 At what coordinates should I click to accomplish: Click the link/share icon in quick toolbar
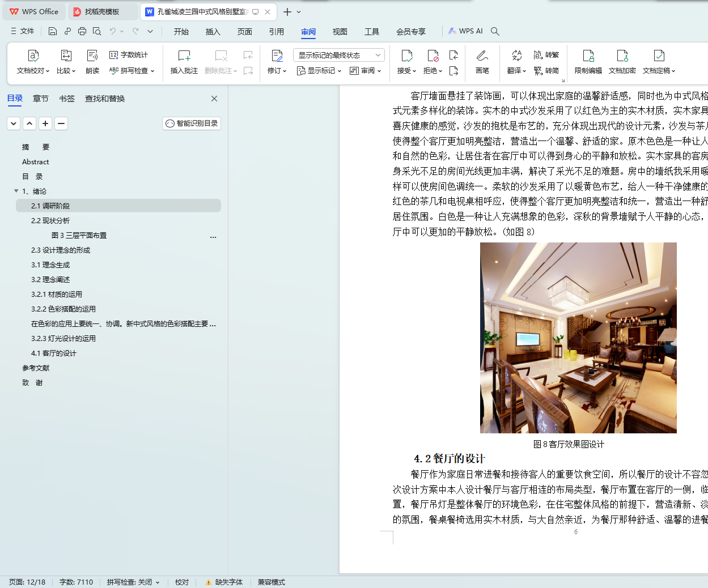pyautogui.click(x=67, y=31)
